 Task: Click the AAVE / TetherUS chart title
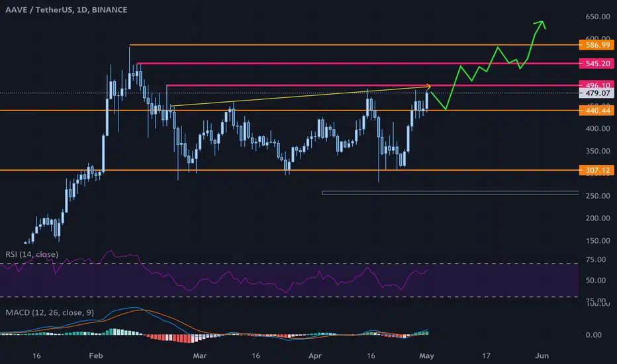click(x=66, y=10)
